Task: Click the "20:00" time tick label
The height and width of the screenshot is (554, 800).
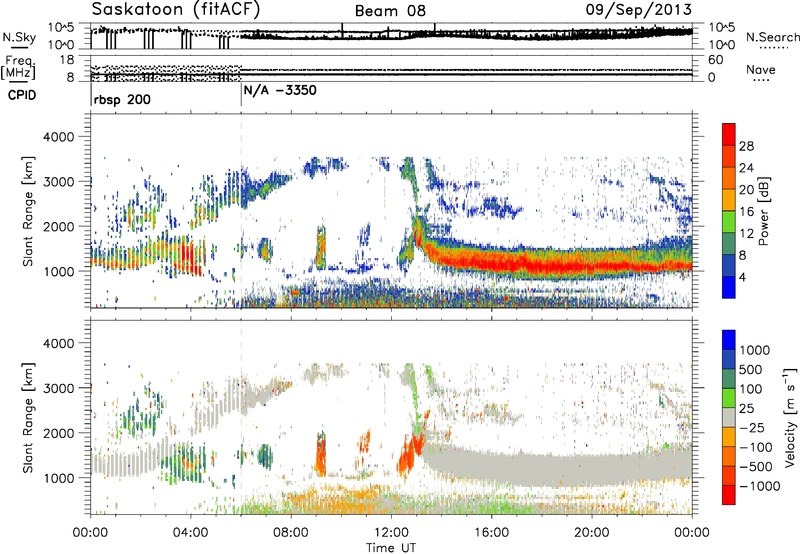Action: click(x=591, y=533)
